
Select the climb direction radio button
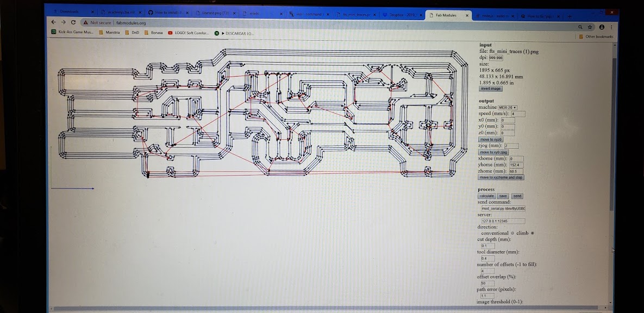coord(532,233)
